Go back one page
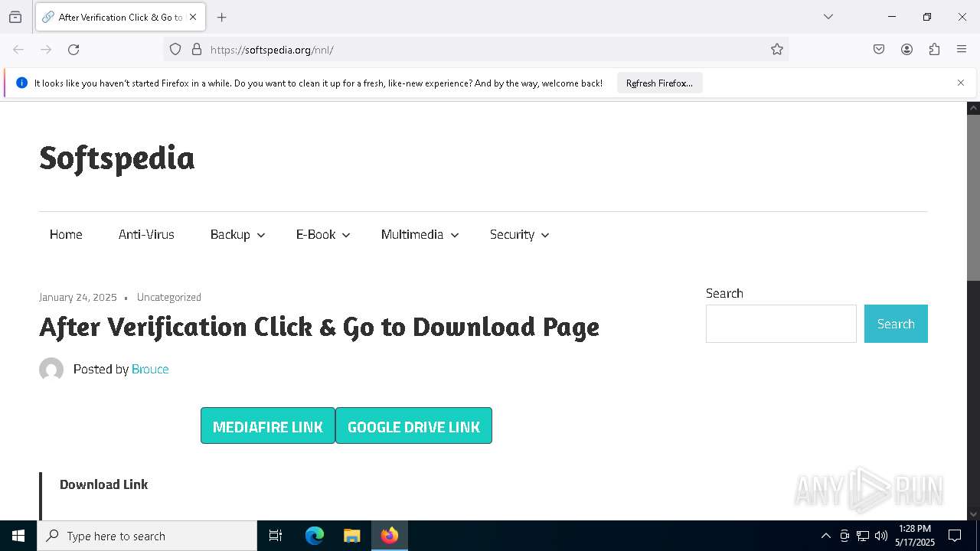980x551 pixels. pos(18,50)
